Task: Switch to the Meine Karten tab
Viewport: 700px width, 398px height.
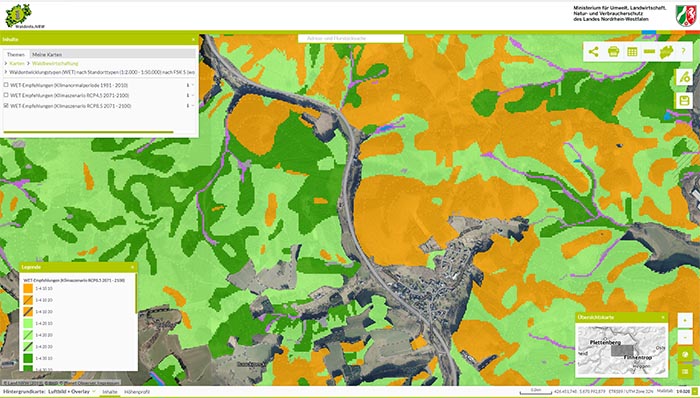Action: tap(47, 54)
